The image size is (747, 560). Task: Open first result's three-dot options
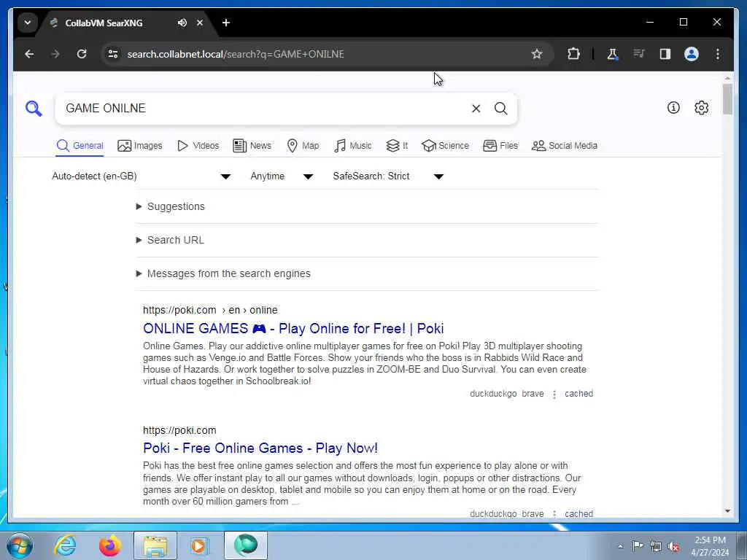tap(554, 394)
